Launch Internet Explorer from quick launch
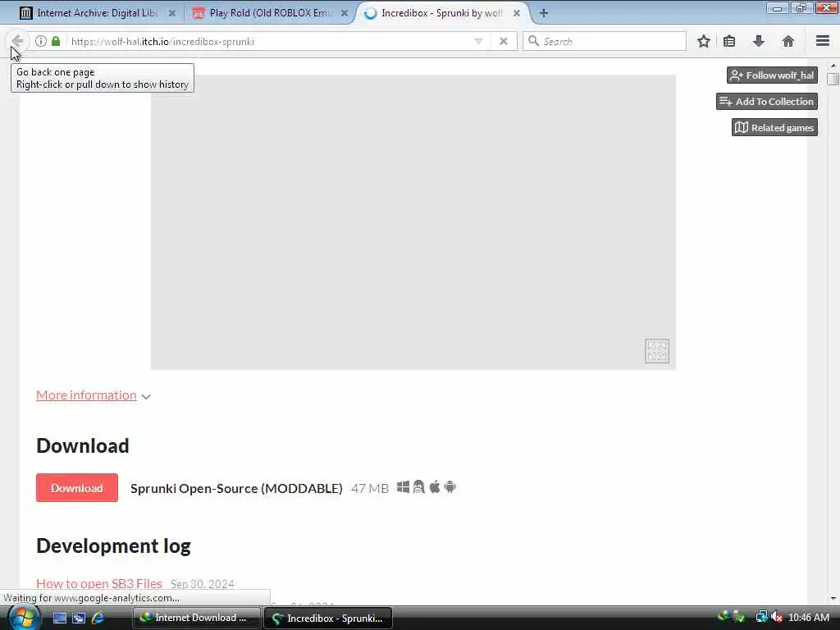The image size is (840, 630). point(98,618)
